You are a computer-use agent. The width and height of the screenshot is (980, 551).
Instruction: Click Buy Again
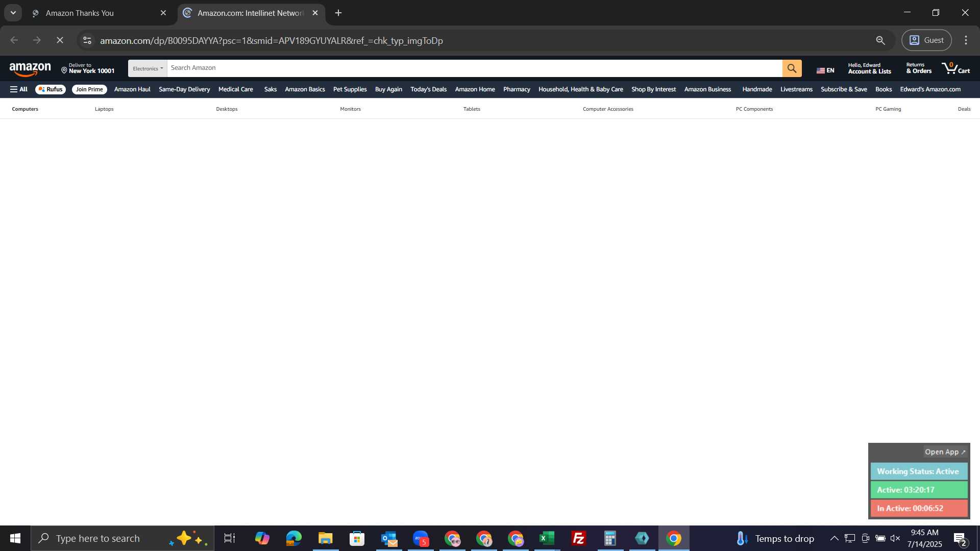(x=388, y=89)
